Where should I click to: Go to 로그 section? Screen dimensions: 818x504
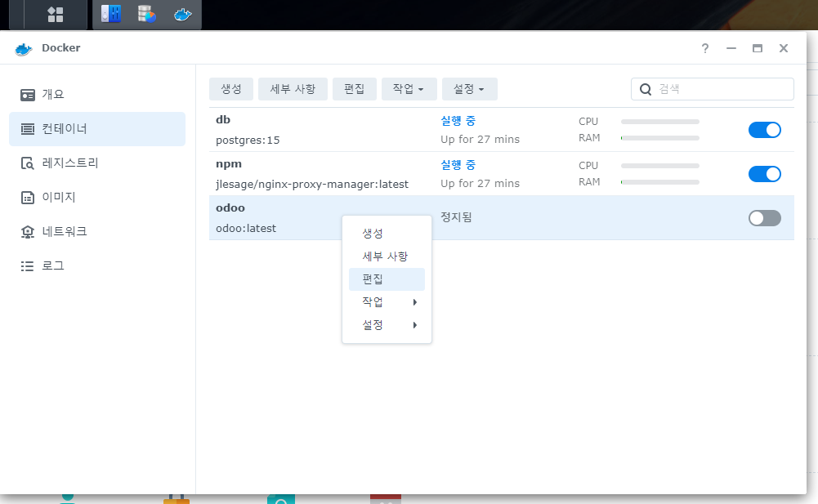[97, 266]
